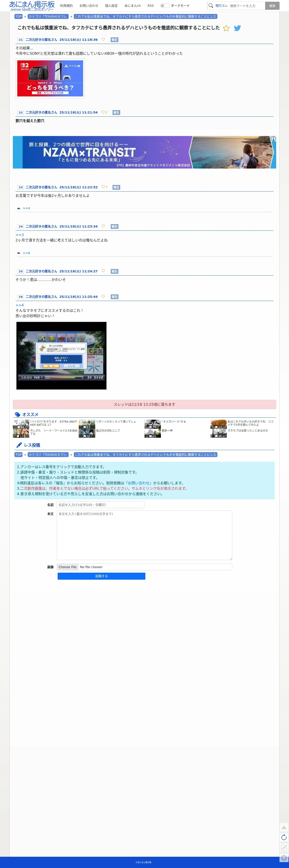The height and width of the screenshot is (868, 289).
Task: Click the NZAM×TRANSIT banner ad
Action: tap(144, 152)
